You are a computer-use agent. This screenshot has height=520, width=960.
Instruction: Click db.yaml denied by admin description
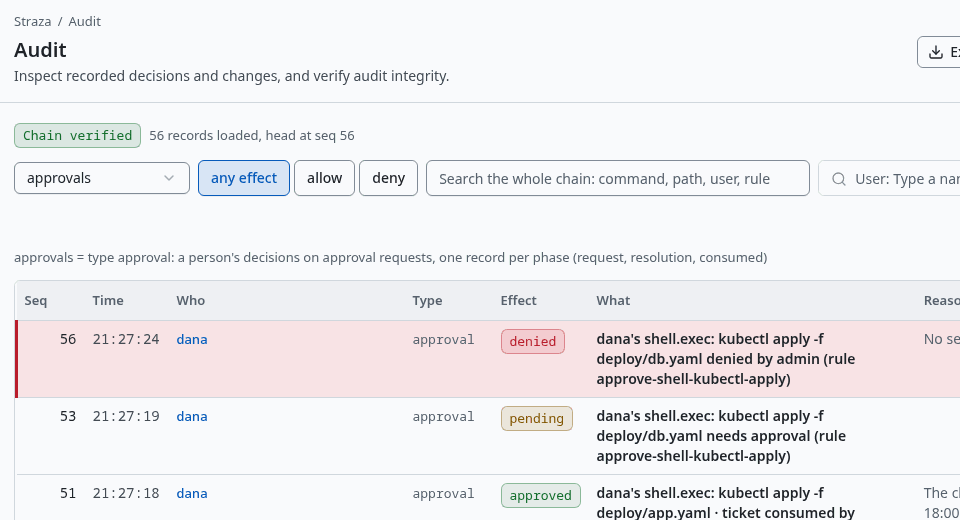(726, 359)
